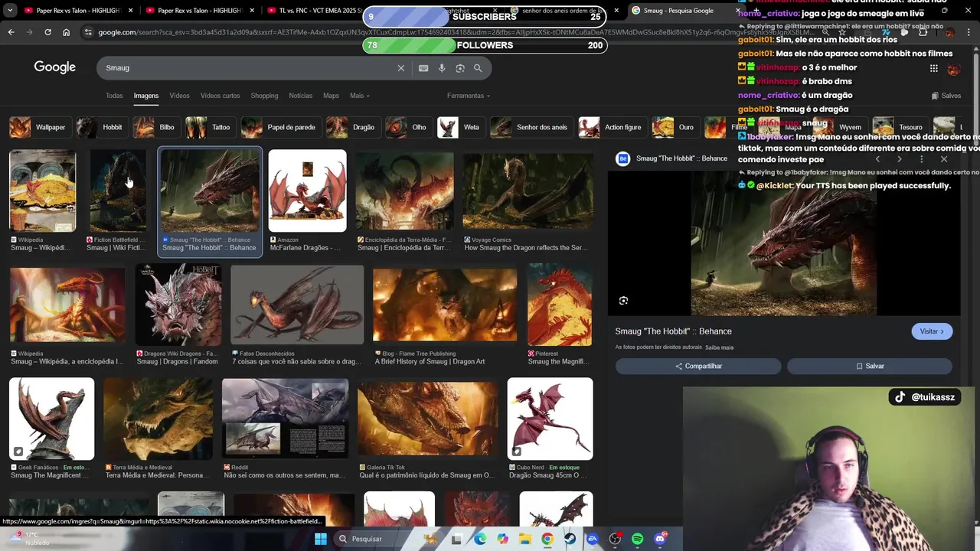
Task: Open the browser home page
Action: [x=66, y=32]
